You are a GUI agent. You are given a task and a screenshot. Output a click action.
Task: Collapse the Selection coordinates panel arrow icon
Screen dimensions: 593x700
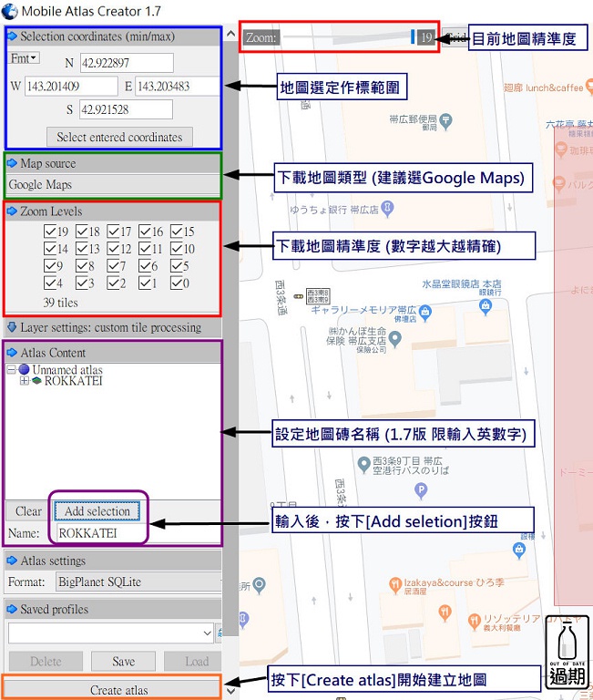tap(12, 36)
